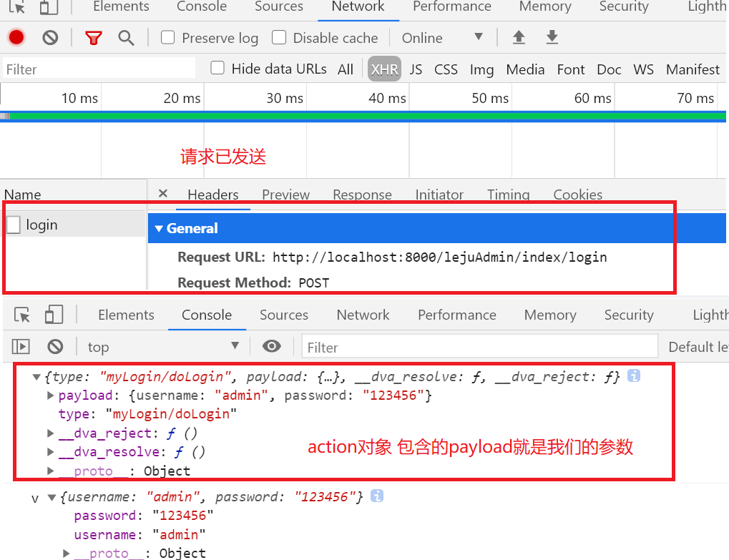Open the Response tab of the request
The width and height of the screenshot is (729, 560).
click(x=362, y=195)
